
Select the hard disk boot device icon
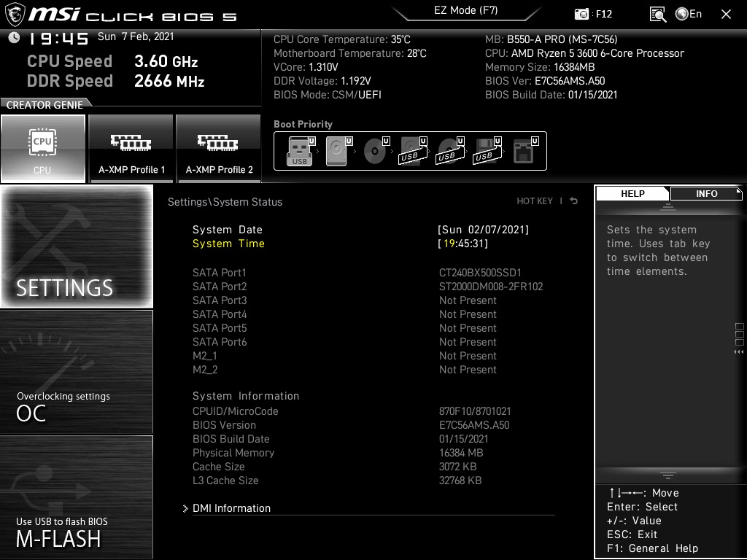click(337, 151)
